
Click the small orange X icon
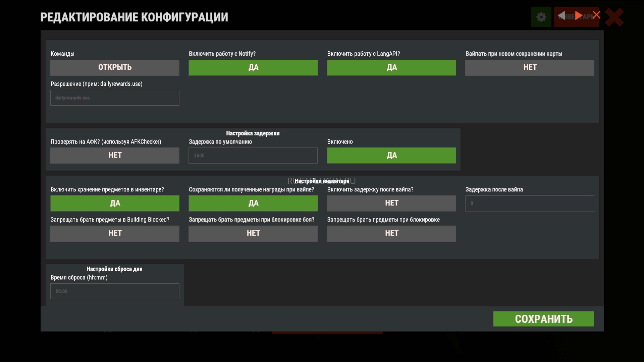[596, 15]
